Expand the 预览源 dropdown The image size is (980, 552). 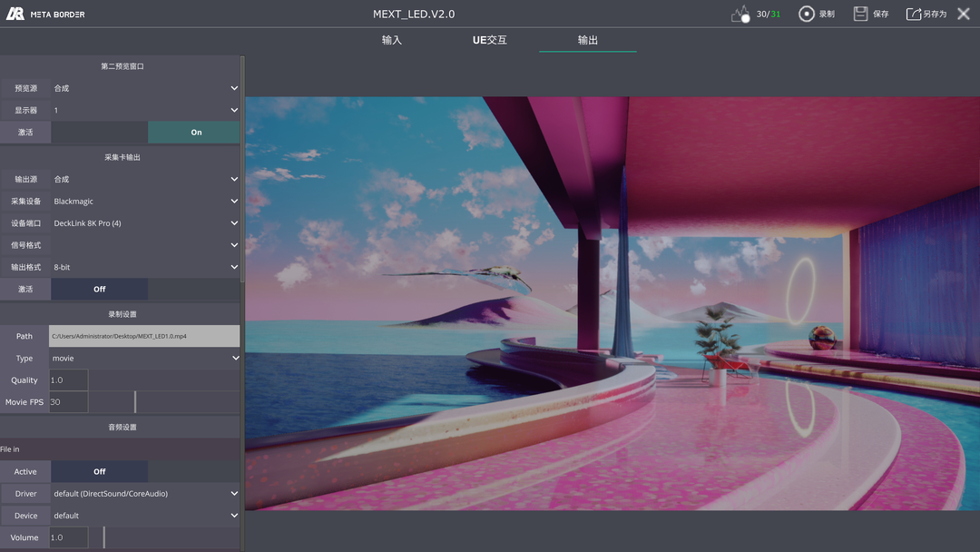pyautogui.click(x=145, y=88)
